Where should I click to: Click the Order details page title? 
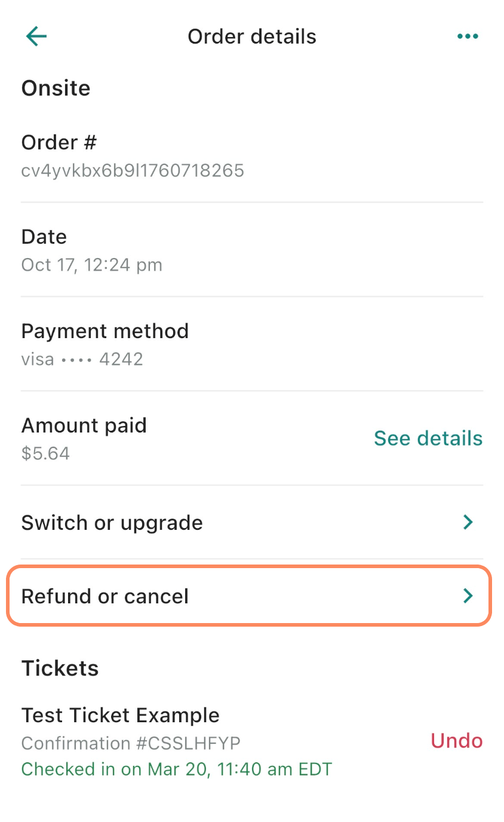coord(252,36)
